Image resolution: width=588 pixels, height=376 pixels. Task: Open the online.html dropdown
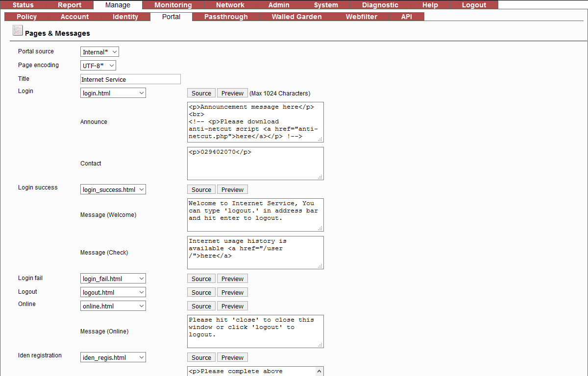coord(113,305)
